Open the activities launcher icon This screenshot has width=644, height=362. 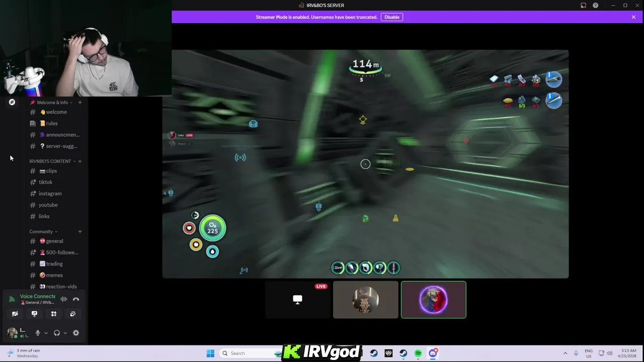[54, 314]
